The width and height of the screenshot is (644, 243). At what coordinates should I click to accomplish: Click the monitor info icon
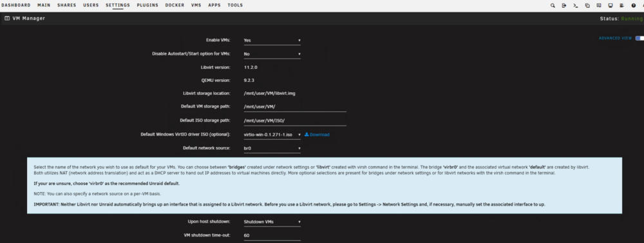click(x=611, y=5)
